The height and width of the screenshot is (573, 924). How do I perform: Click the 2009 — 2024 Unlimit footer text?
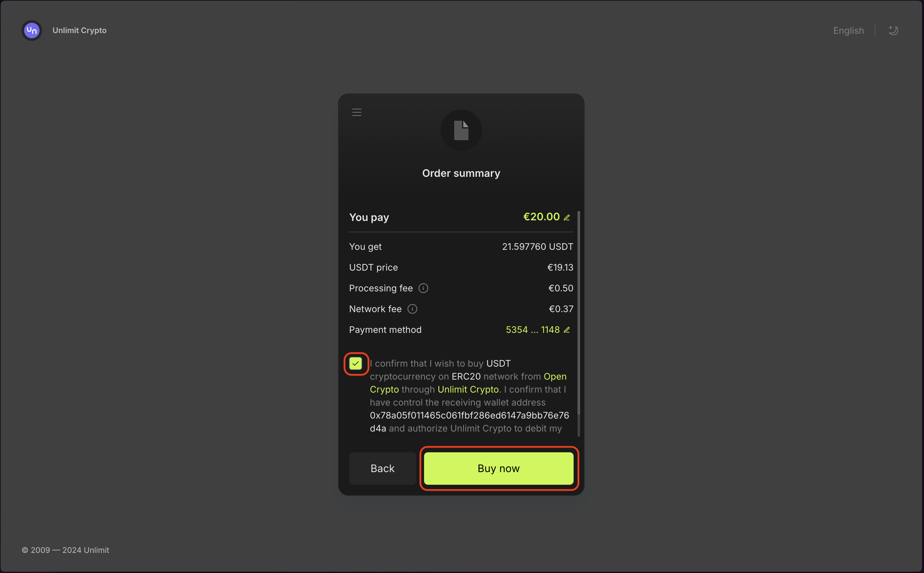pyautogui.click(x=66, y=550)
